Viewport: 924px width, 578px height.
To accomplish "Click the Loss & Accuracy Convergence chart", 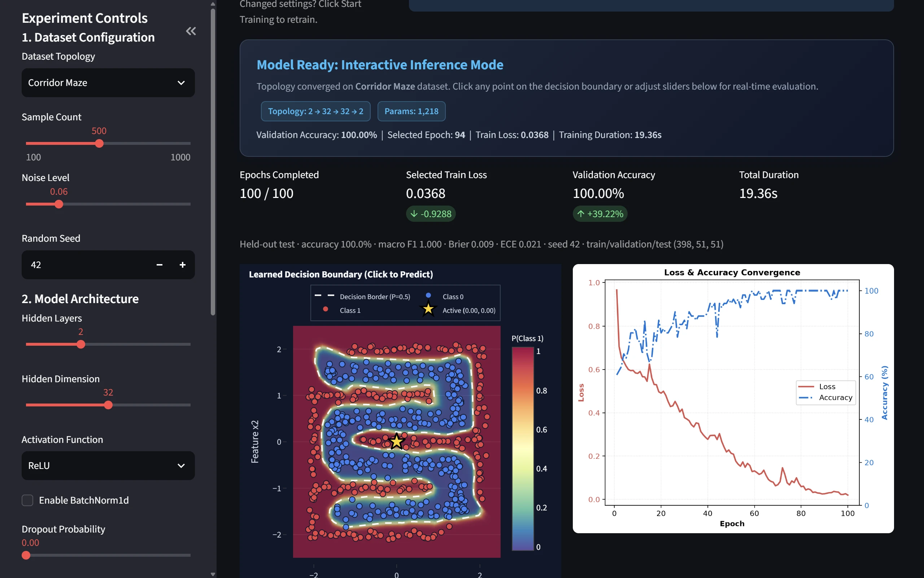I will [x=733, y=398].
